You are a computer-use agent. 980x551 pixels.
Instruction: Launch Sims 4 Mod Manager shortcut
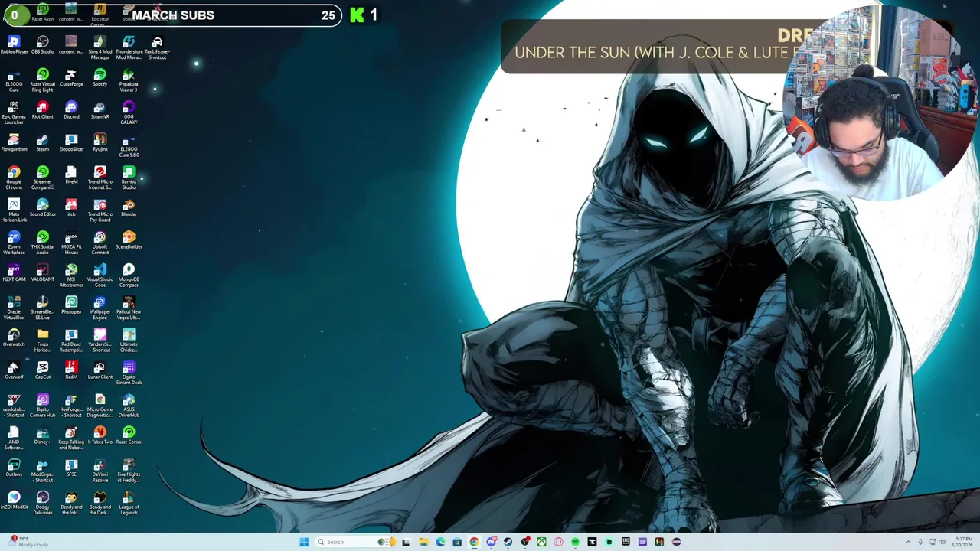pyautogui.click(x=100, y=47)
